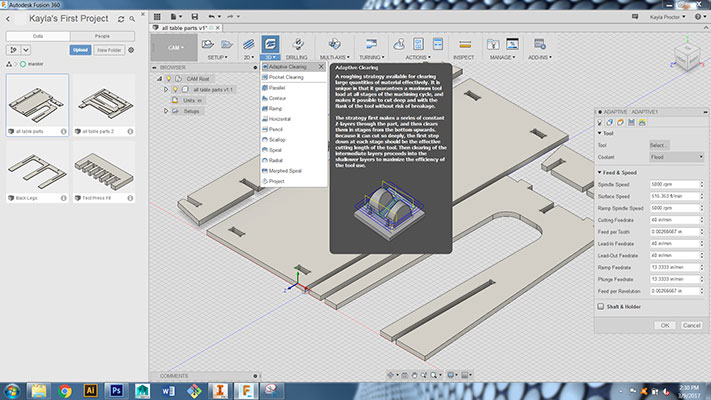
Task: Click the Redo arrow
Action: 230,17
